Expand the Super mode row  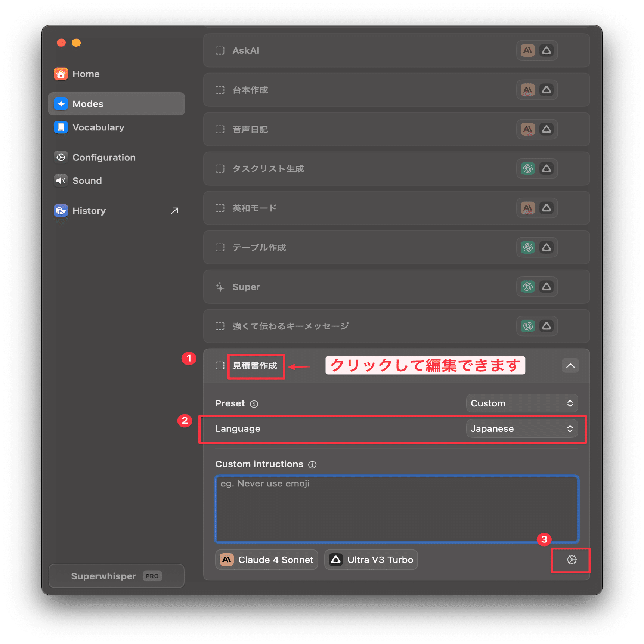tap(396, 287)
